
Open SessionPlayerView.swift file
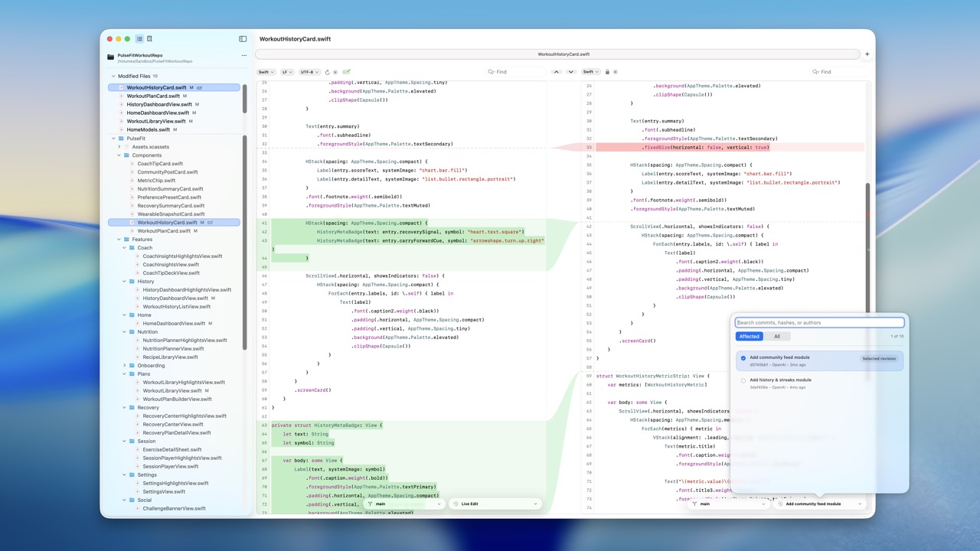click(171, 467)
